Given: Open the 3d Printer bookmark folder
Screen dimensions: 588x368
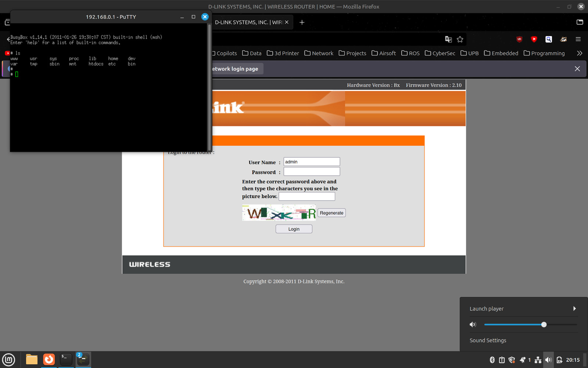Looking at the screenshot, I should click(283, 53).
